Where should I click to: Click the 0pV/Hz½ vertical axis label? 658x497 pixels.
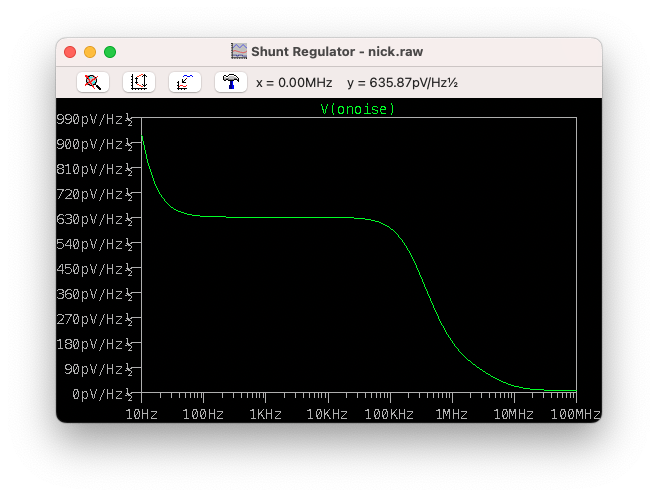102,395
